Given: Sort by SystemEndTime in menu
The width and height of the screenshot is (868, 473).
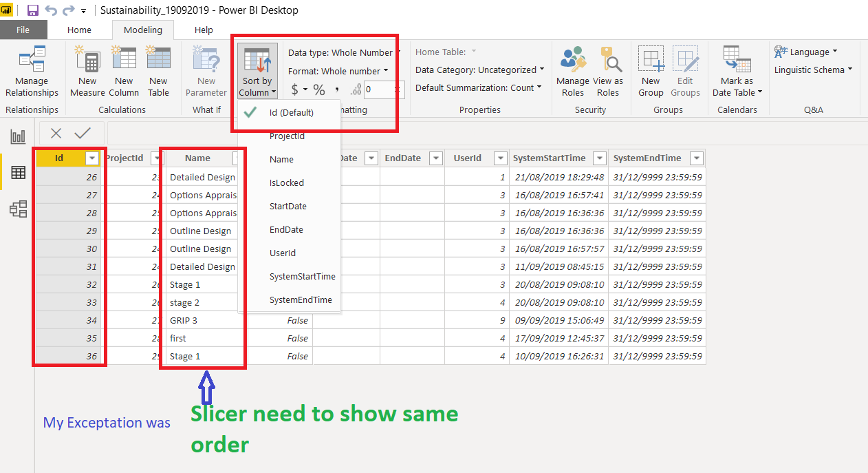Looking at the screenshot, I should [x=289, y=299].
